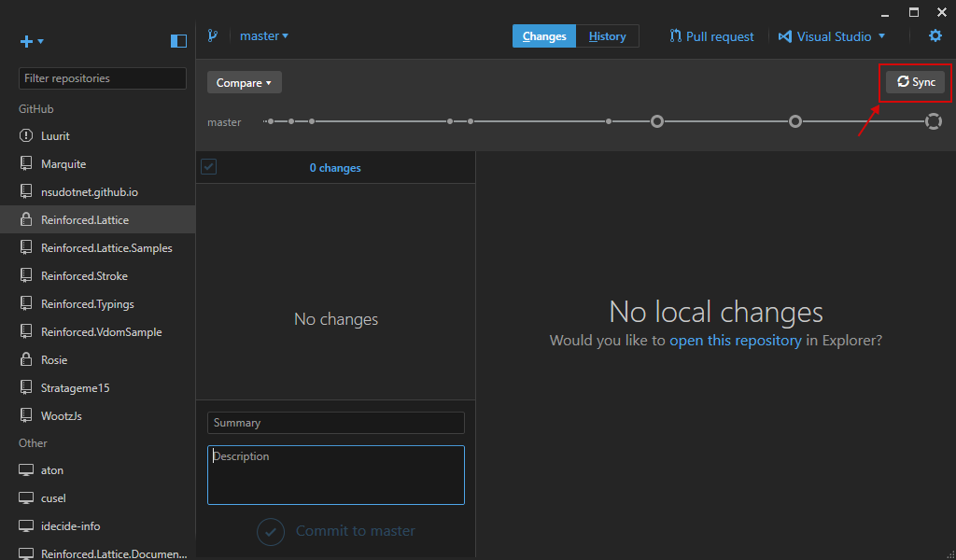The width and height of the screenshot is (956, 560).
Task: Click the branch icon next to master
Action: (x=212, y=36)
